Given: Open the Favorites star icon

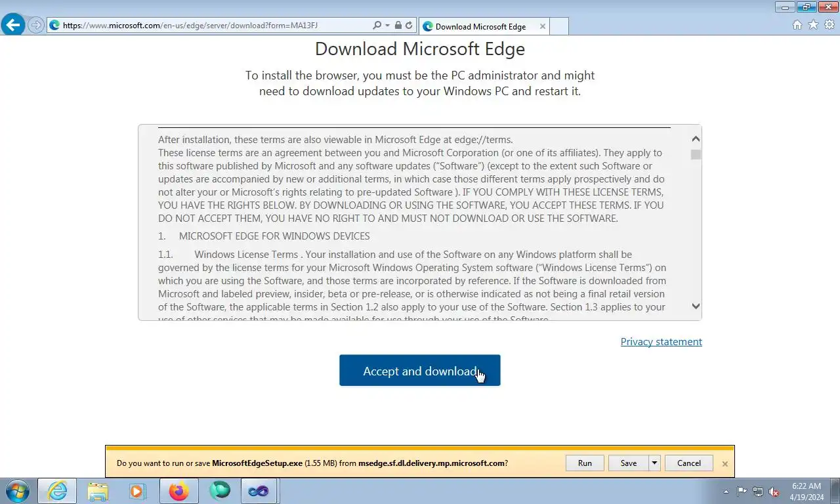Looking at the screenshot, I should [x=813, y=25].
